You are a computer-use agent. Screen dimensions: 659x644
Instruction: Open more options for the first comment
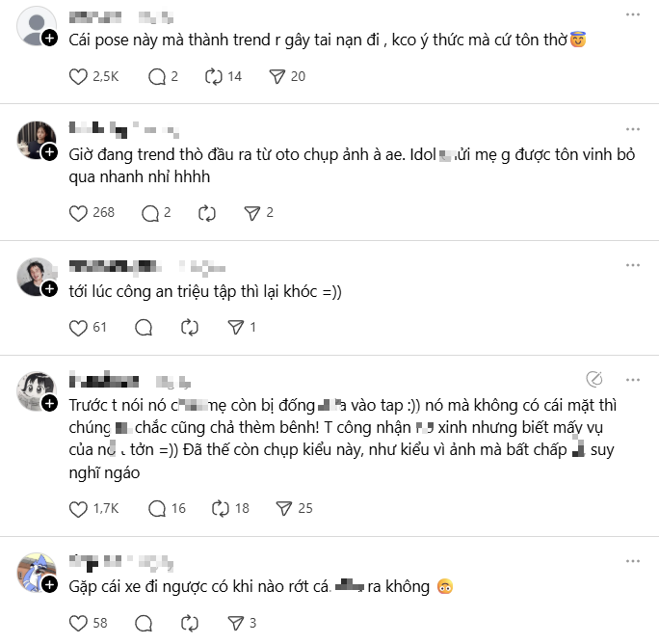[x=632, y=15]
